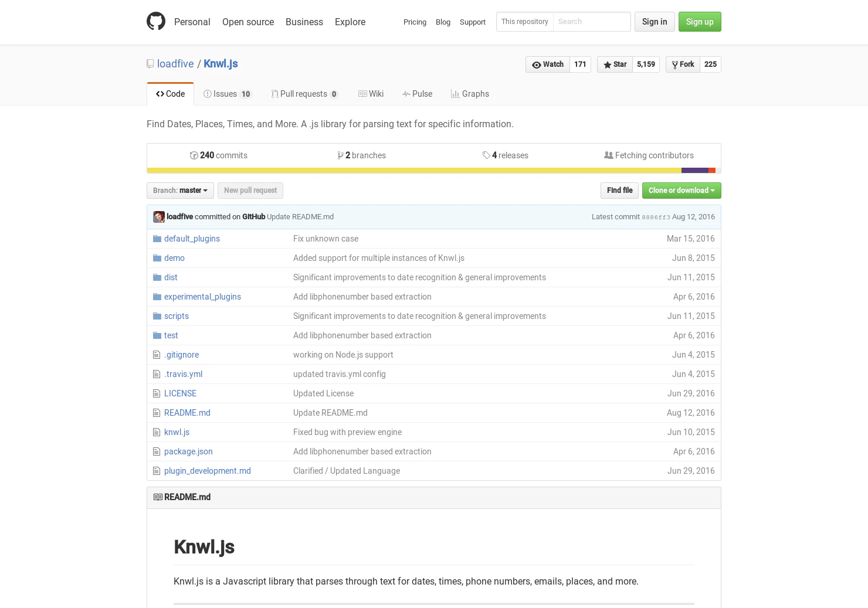
Task: Click the README.md file icon in list
Action: click(x=157, y=413)
